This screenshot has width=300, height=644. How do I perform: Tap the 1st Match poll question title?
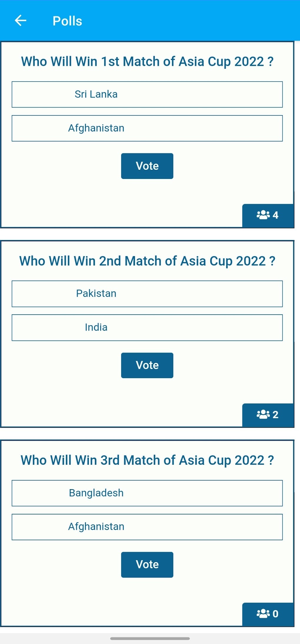[147, 62]
